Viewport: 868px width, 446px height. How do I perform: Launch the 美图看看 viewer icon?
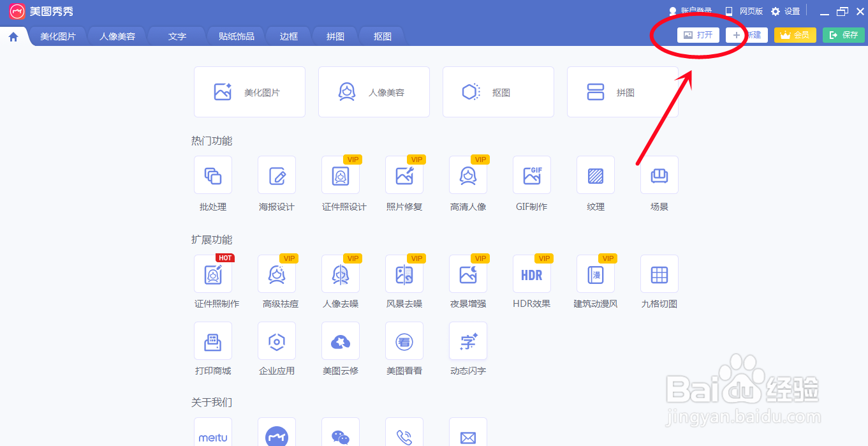pos(404,341)
